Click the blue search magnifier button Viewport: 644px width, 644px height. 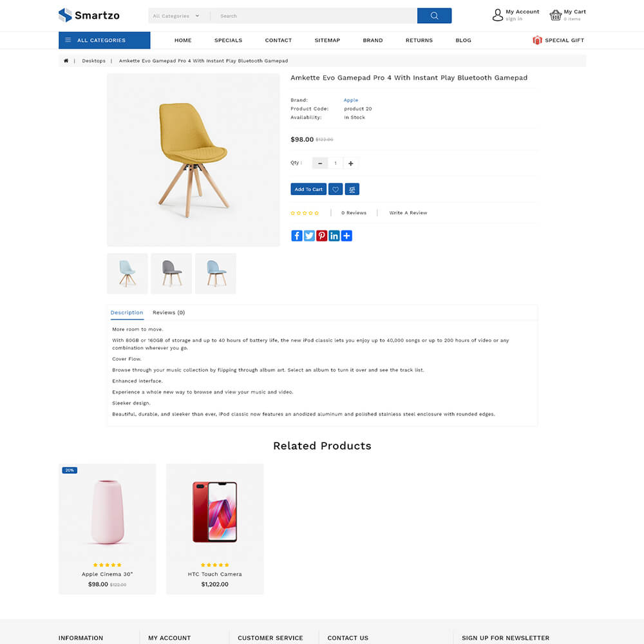click(434, 15)
